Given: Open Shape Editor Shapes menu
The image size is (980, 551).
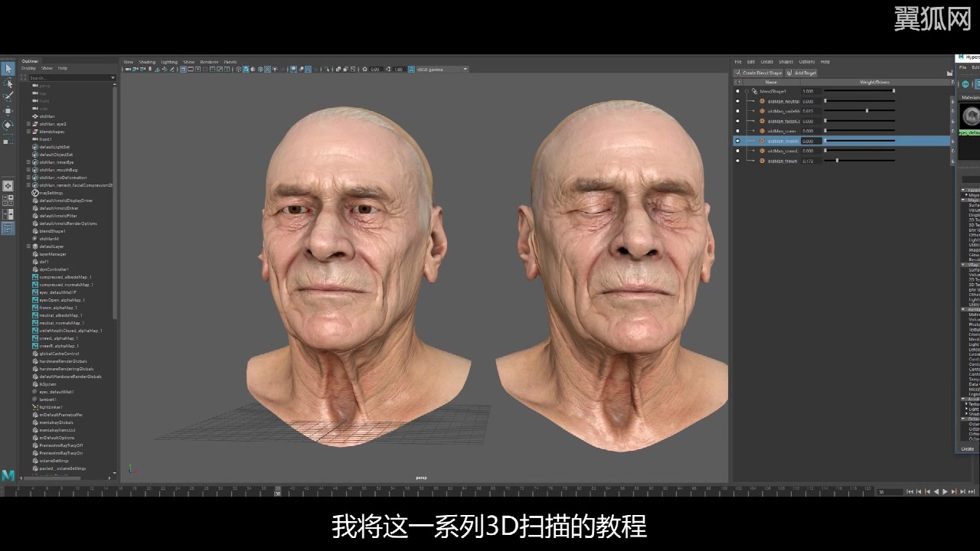Looking at the screenshot, I should point(786,62).
